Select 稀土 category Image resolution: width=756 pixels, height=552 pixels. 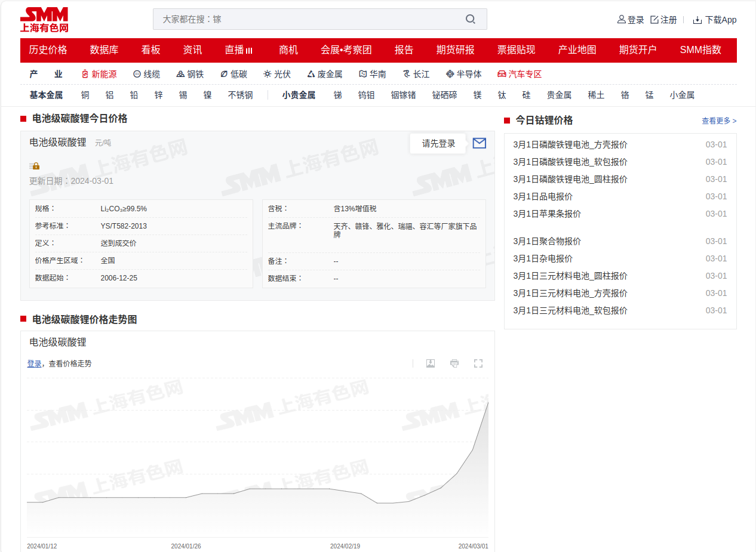(597, 95)
